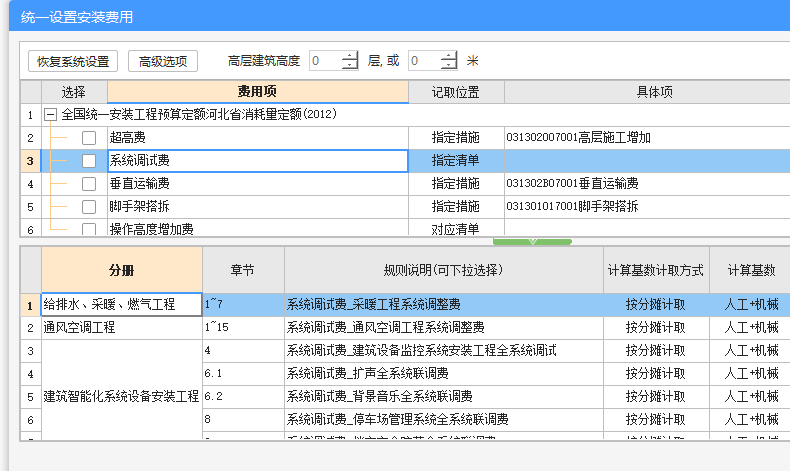Viewport: 790px width, 471px height.
Task: Select row header 3 in the upper table
Action: (x=30, y=161)
